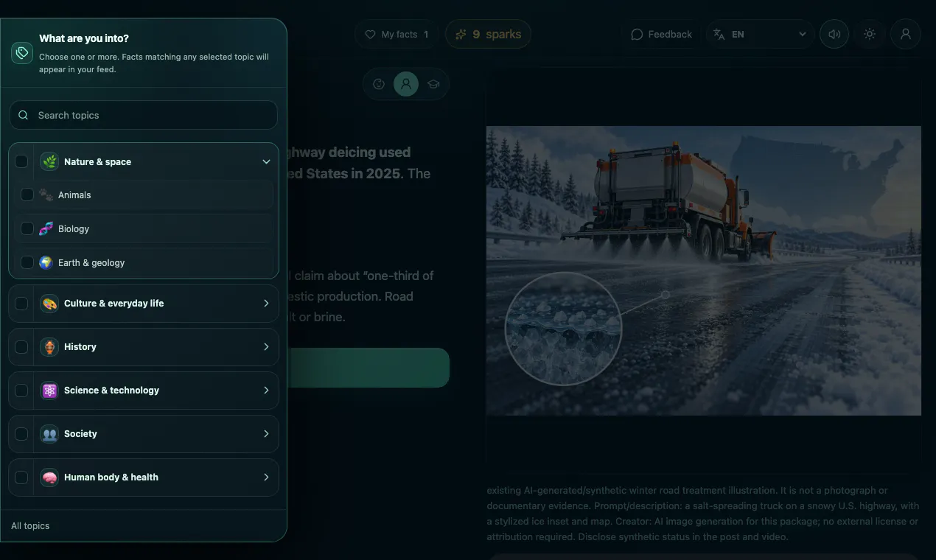Click the History mask icon

(x=49, y=347)
